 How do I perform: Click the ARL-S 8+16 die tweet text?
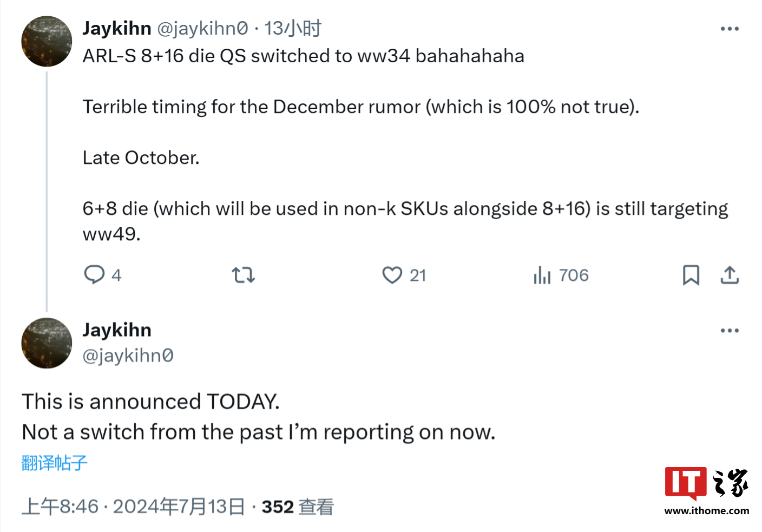[303, 56]
